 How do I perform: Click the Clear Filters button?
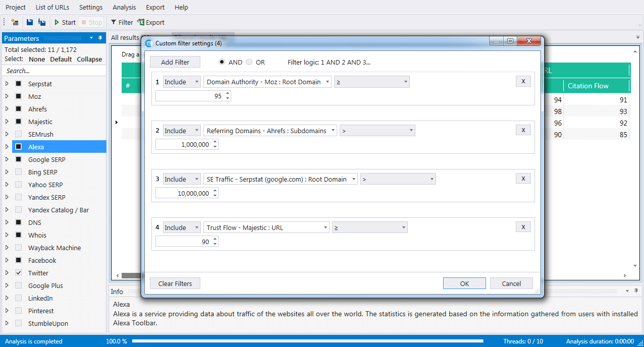(175, 283)
